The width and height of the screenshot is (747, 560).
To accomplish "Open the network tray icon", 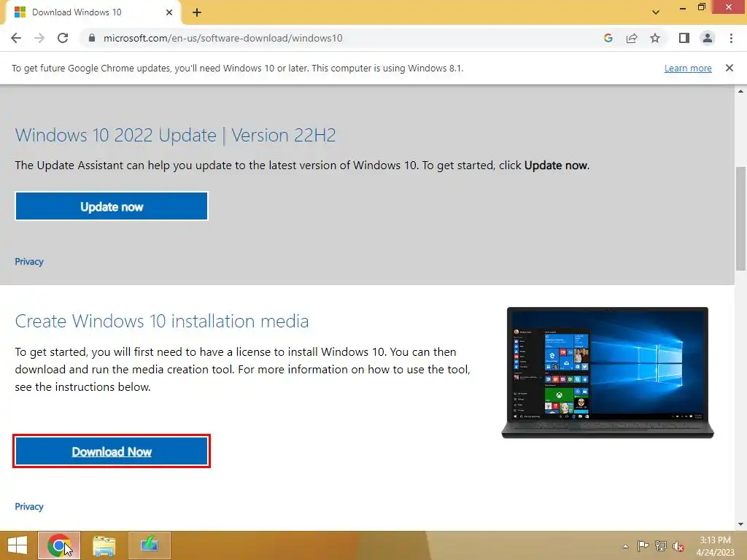I will (661, 545).
